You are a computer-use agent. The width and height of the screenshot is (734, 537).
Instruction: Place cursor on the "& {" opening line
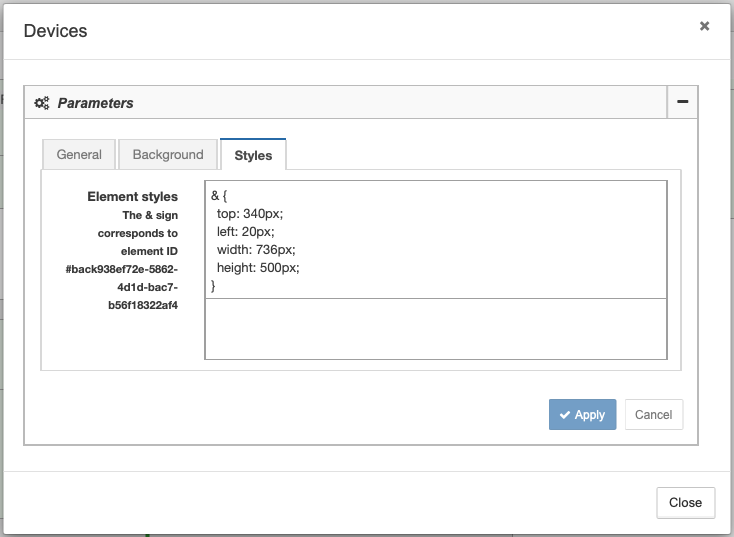219,195
